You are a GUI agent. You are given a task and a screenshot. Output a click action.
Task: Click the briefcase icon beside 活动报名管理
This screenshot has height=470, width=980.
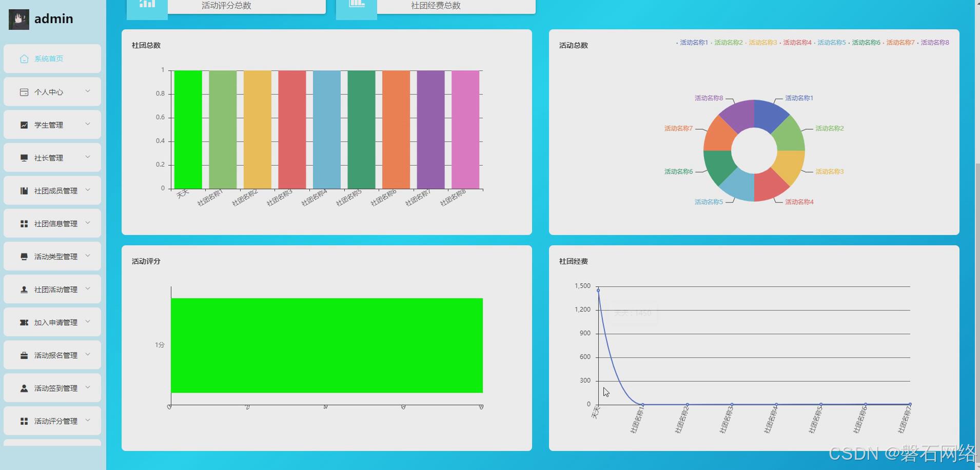pos(24,355)
